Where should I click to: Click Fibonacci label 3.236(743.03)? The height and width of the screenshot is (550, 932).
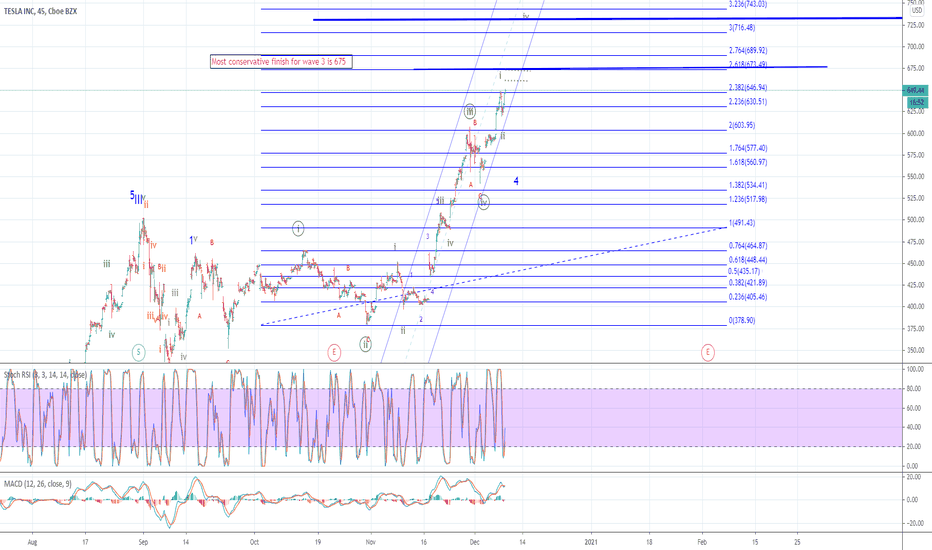click(x=748, y=4)
